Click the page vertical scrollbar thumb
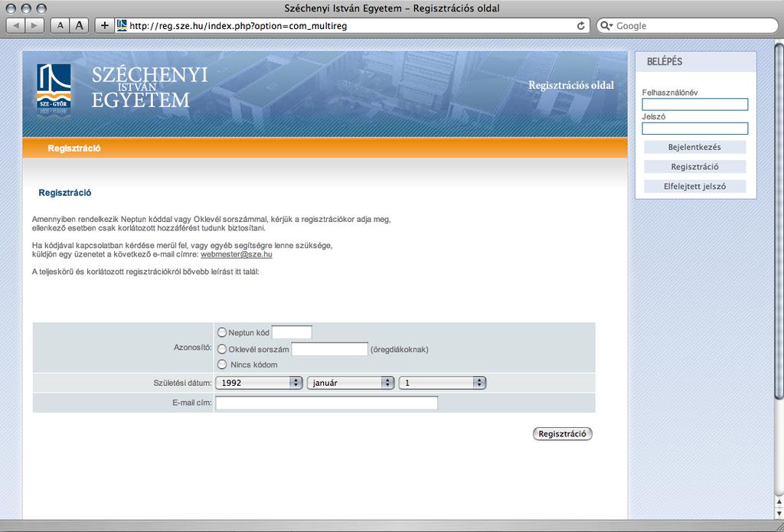The width and height of the screenshot is (784, 532). (779, 221)
